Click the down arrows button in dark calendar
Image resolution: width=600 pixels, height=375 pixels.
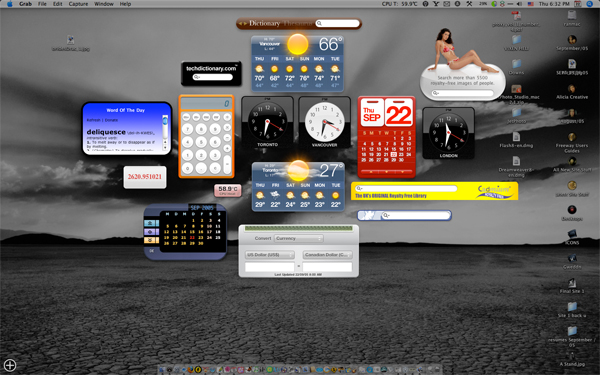click(x=152, y=240)
